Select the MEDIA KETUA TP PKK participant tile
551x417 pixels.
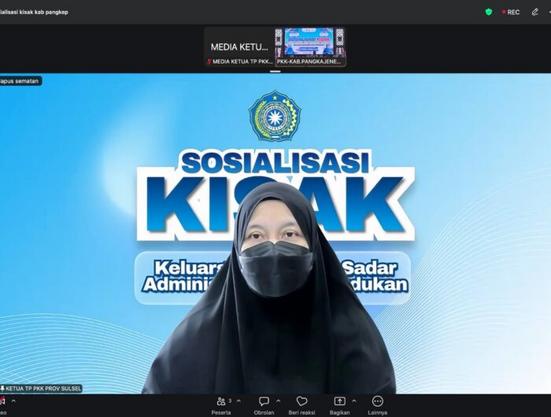point(239,47)
